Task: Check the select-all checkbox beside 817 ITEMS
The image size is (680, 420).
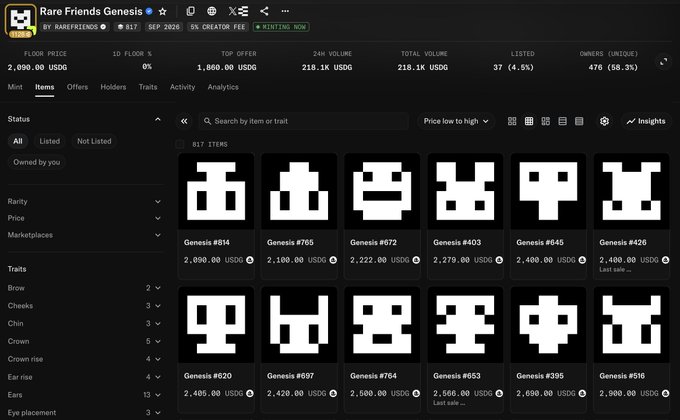Action: coord(180,144)
